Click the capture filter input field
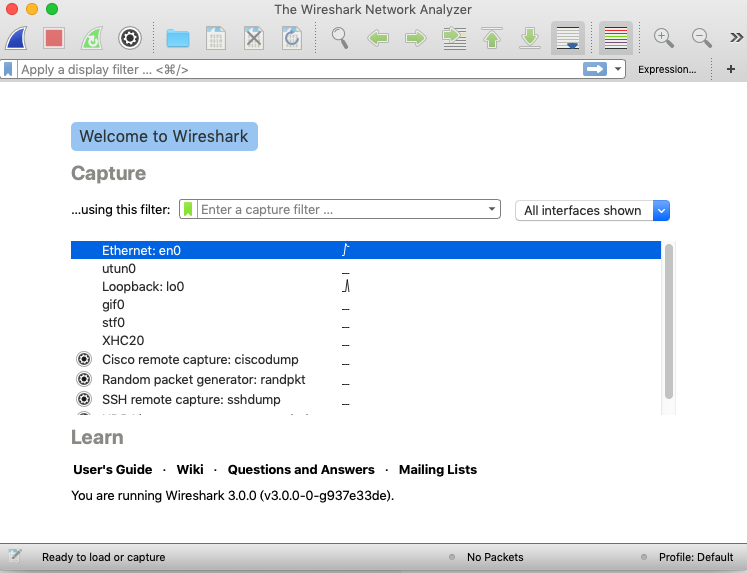The height and width of the screenshot is (573, 747). click(x=341, y=209)
